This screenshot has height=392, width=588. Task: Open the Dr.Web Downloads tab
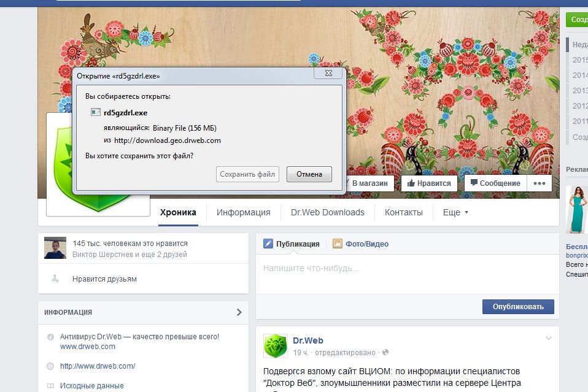(328, 212)
